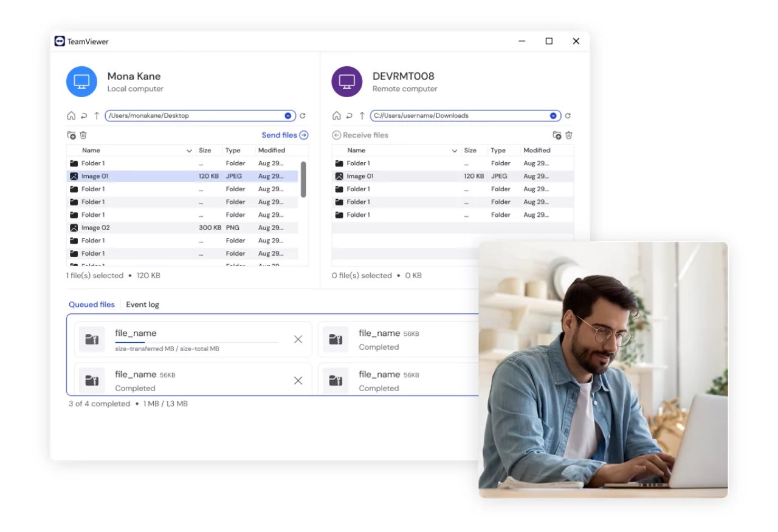Switch to the Queued files tab

pos(92,305)
